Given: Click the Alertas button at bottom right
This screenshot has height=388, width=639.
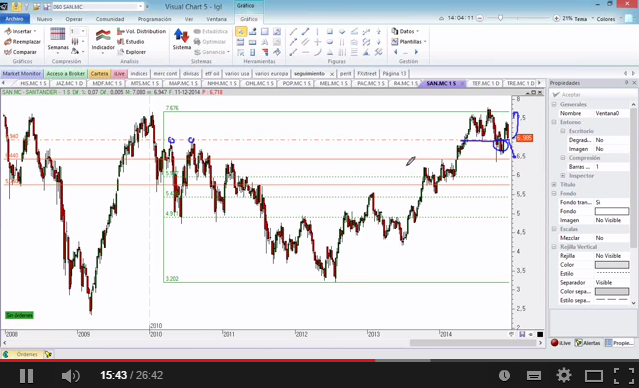Looking at the screenshot, I should click(x=587, y=343).
